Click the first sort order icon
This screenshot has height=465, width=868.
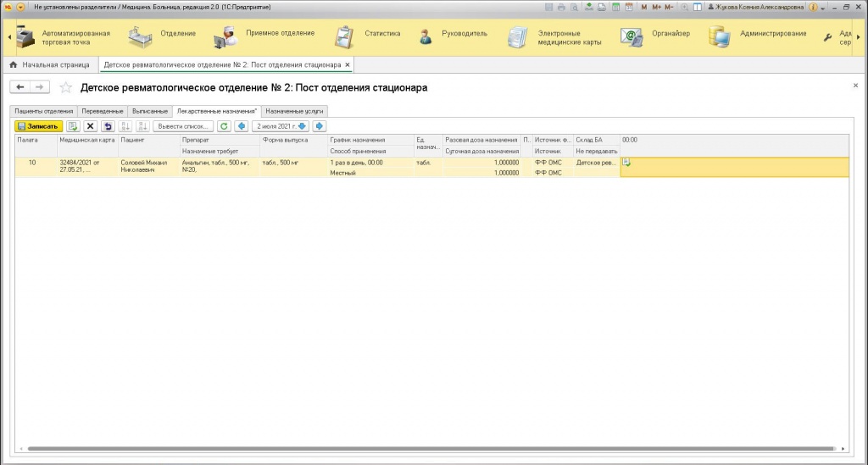[125, 126]
